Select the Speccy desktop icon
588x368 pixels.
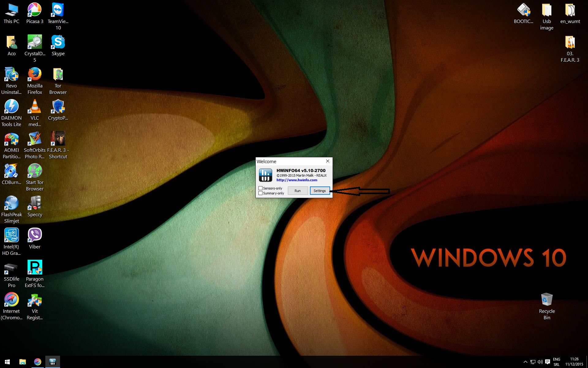[x=35, y=204]
